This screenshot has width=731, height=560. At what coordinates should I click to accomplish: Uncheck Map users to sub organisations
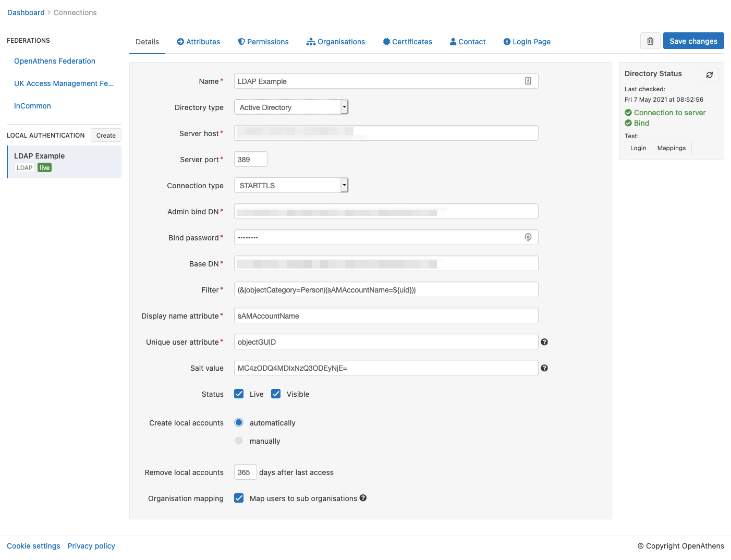point(239,498)
